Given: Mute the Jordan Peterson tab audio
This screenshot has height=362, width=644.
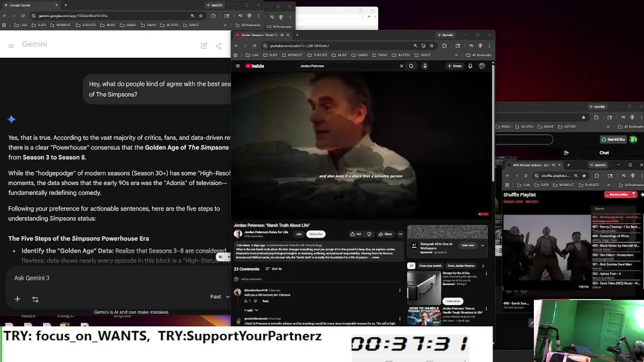Looking at the screenshot, I should click(x=282, y=35).
